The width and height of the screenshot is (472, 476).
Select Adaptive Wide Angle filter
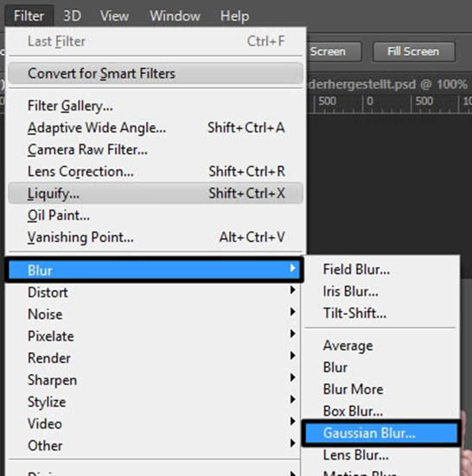(x=156, y=128)
